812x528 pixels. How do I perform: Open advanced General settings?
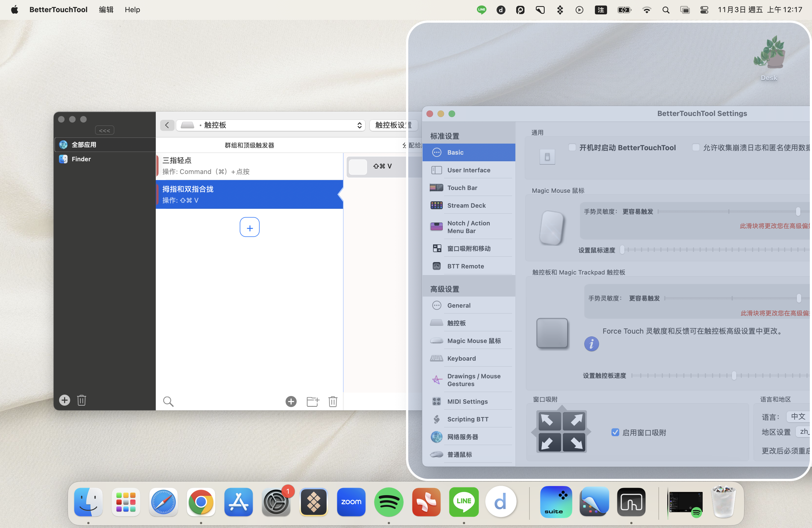pyautogui.click(x=469, y=305)
